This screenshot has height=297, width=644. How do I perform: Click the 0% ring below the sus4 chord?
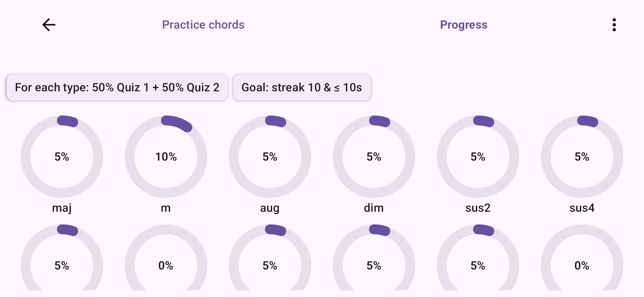581,265
